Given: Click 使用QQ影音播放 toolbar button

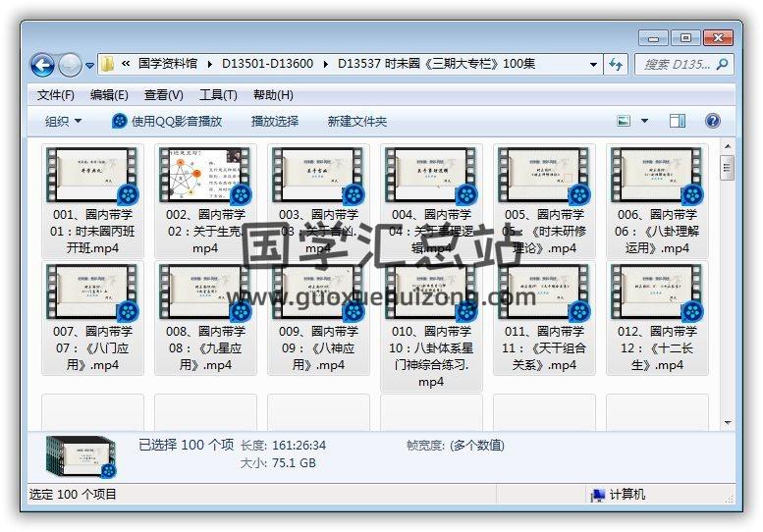Looking at the screenshot, I should pos(167,121).
